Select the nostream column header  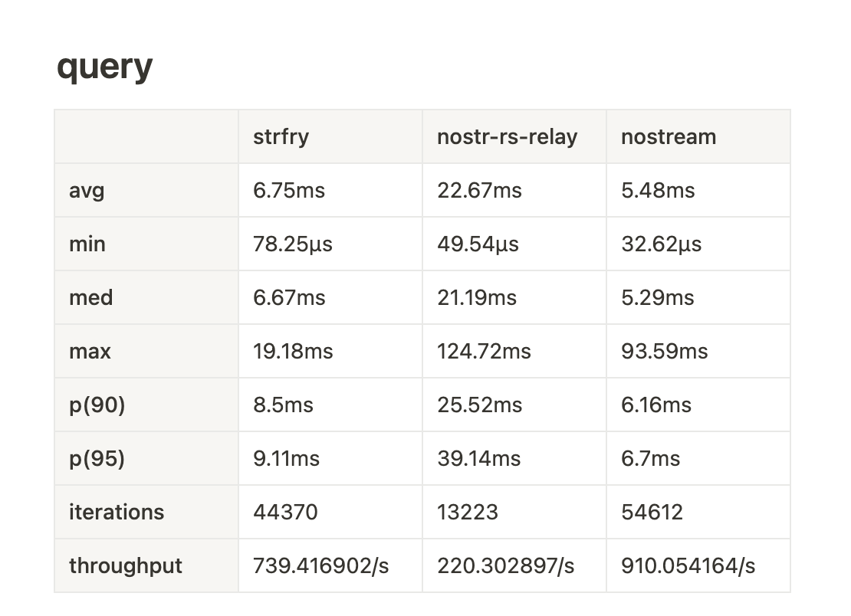(668, 137)
